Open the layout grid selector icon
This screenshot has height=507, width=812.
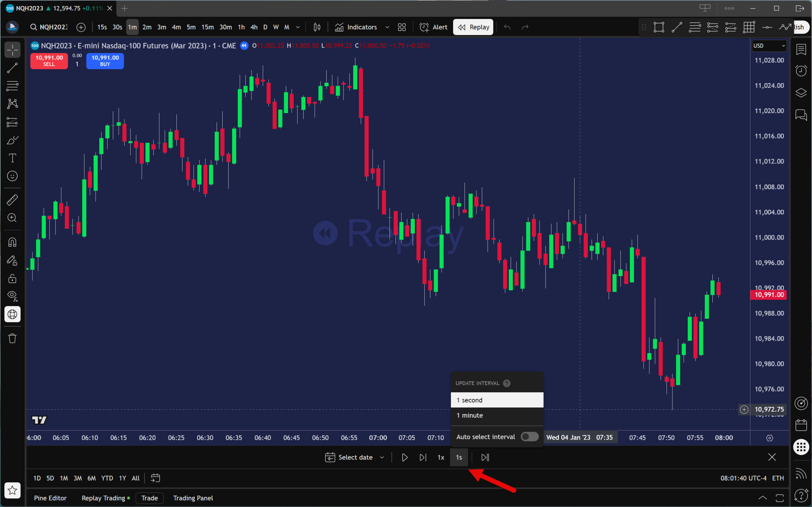click(x=402, y=27)
